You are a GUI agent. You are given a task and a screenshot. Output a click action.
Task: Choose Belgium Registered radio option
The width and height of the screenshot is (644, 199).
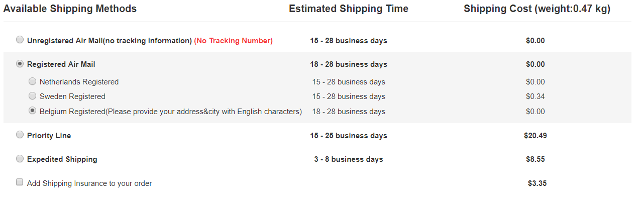(x=32, y=111)
